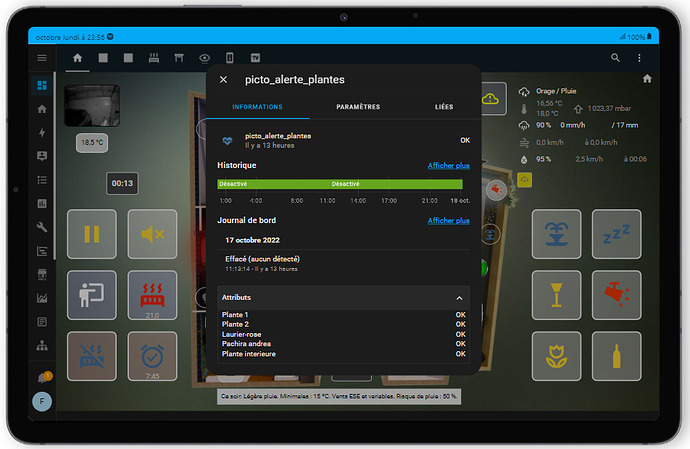Select the bed room view tab
The image size is (690, 449).
(153, 58)
